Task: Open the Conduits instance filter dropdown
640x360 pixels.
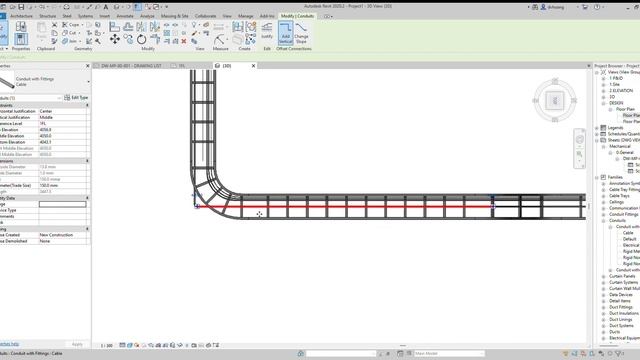Action: click(x=59, y=98)
